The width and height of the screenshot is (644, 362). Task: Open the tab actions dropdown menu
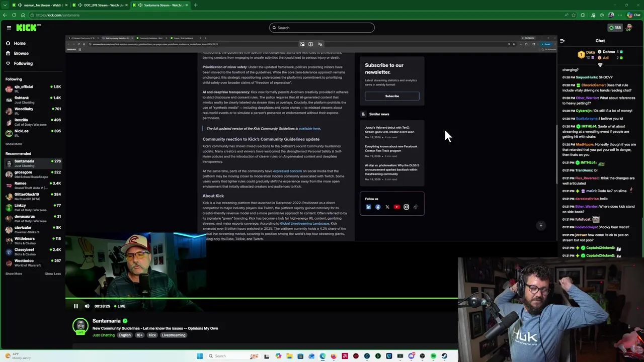(6, 5)
